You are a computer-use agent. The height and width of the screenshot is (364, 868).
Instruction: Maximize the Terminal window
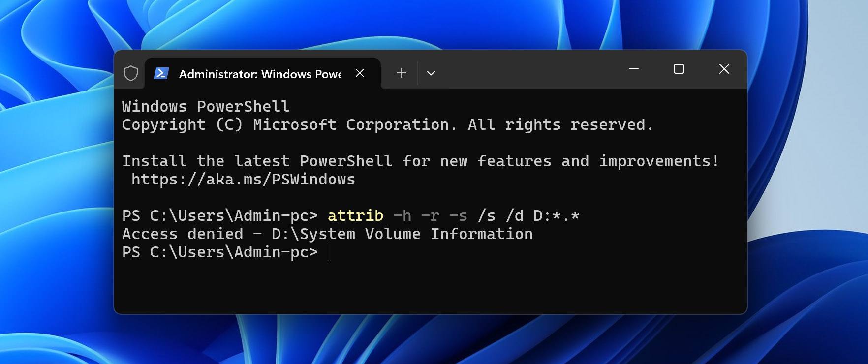click(679, 69)
